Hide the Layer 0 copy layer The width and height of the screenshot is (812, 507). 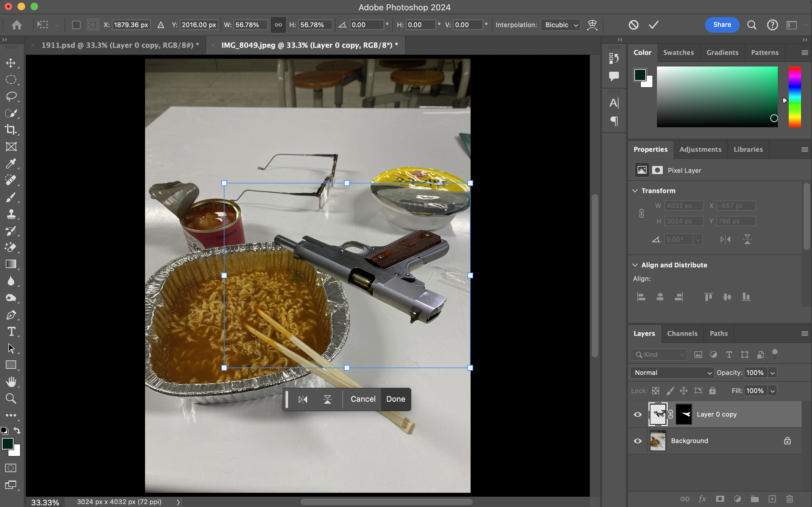[638, 414]
